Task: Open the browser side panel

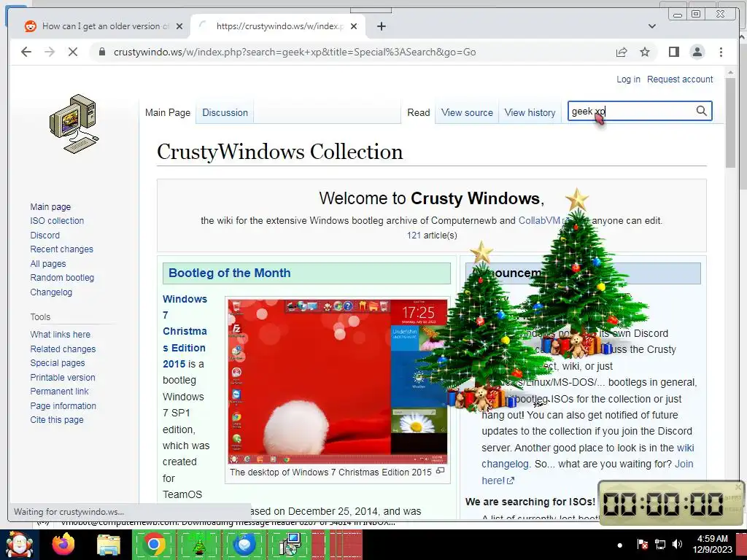Action: [673, 52]
